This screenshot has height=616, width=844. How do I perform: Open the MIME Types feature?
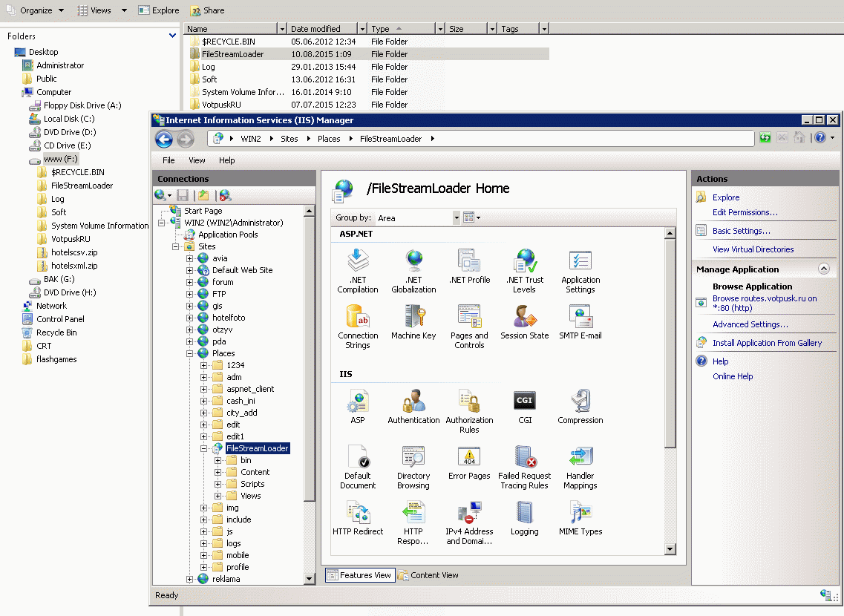click(580, 518)
